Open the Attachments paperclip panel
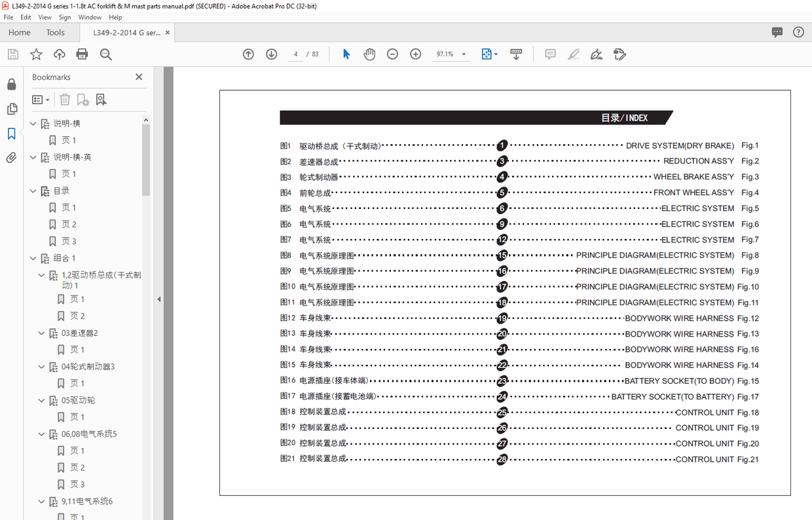Image resolution: width=812 pixels, height=520 pixels. coord(11,158)
